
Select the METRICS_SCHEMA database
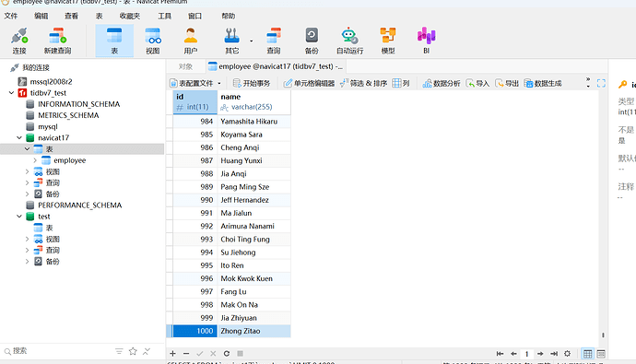(68, 115)
